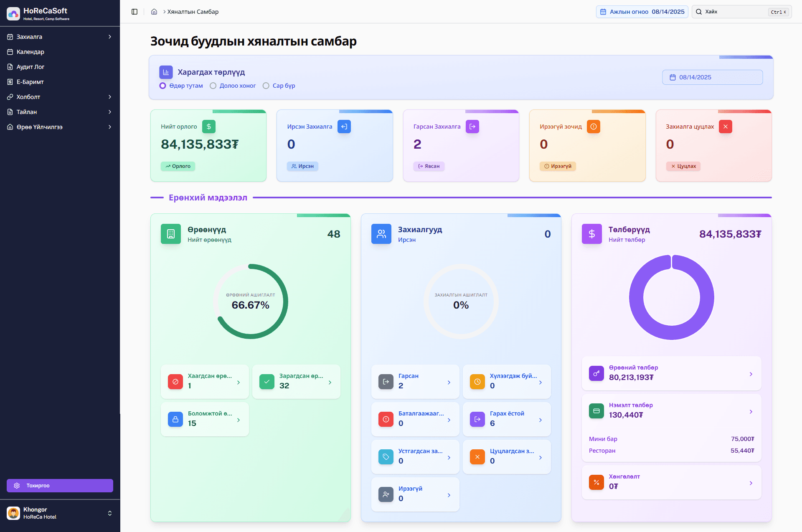Viewport: 802px width, 532px height.
Task: Click the purple Гарсан Захиалга exit icon
Action: (x=472, y=127)
